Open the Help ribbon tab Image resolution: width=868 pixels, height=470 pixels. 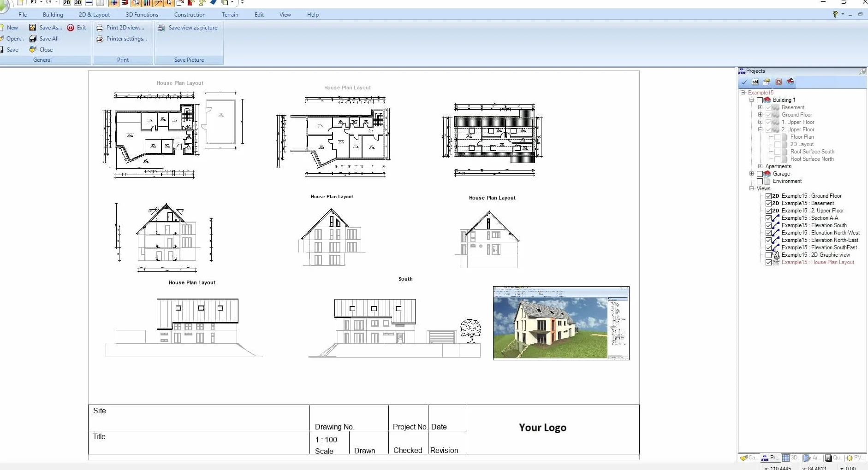313,15
